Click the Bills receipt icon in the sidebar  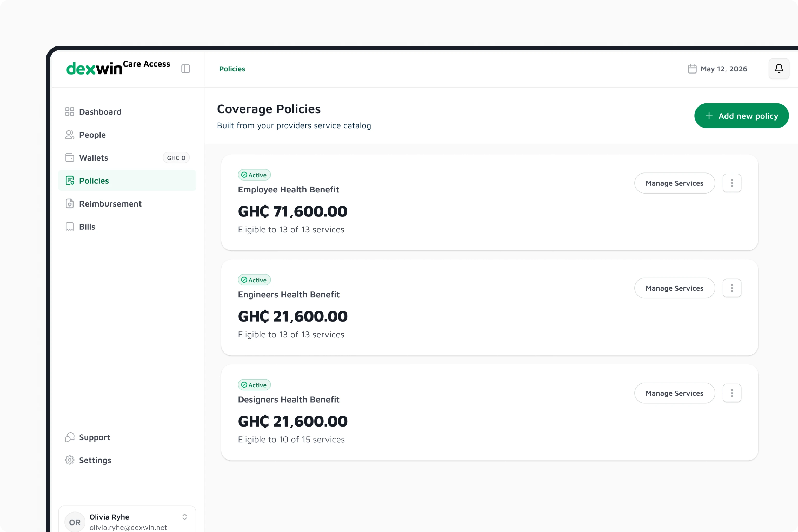[x=70, y=227]
